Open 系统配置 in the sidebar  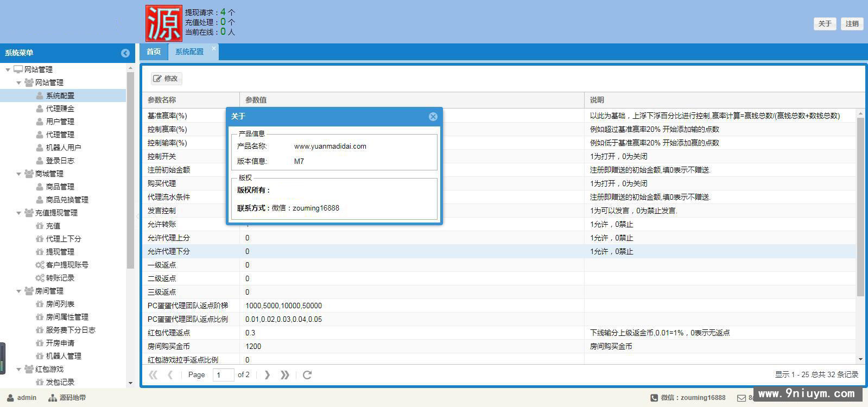click(60, 96)
